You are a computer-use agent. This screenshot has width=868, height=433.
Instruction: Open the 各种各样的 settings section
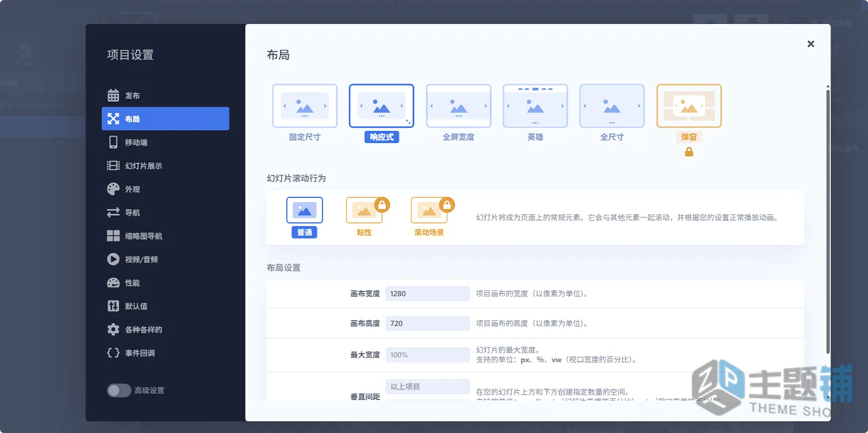pos(166,329)
